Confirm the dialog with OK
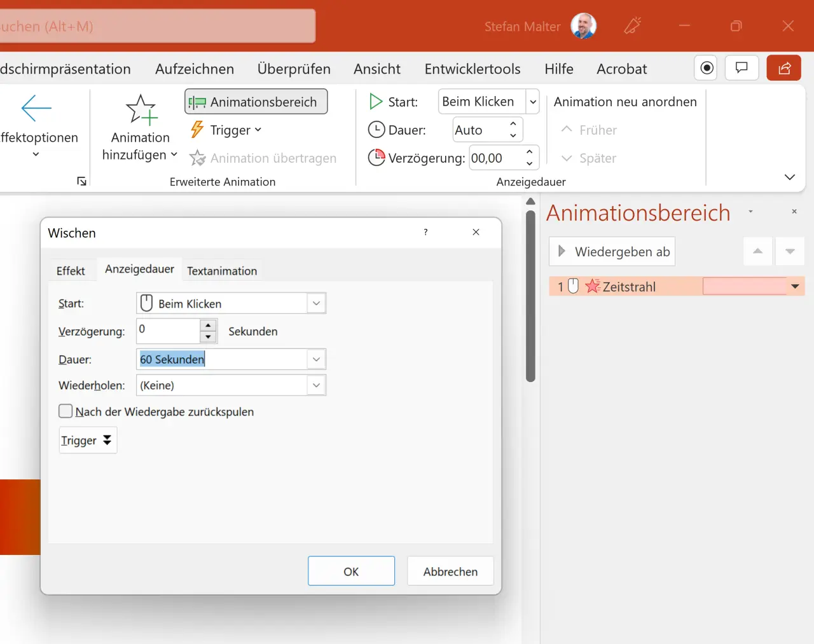This screenshot has height=644, width=814. [x=351, y=571]
